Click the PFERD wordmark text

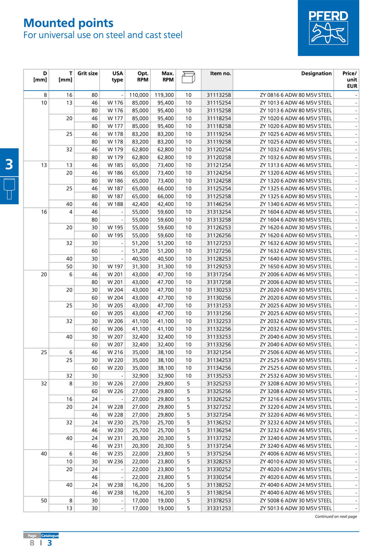coord(328,17)
